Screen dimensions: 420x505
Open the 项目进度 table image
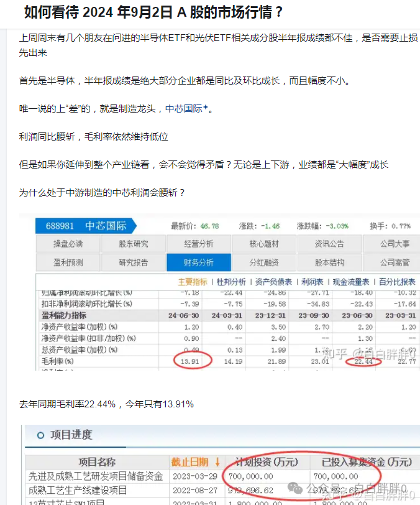221,465
